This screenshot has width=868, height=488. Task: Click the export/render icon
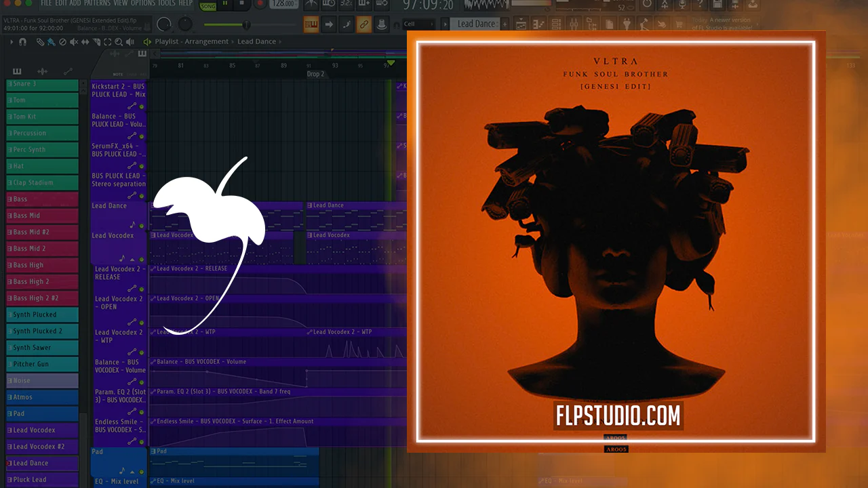[734, 5]
